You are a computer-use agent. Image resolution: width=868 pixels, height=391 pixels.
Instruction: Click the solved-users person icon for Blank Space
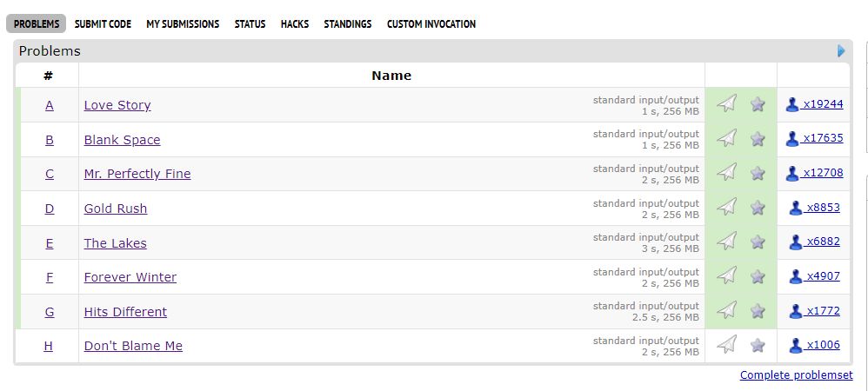(792, 138)
